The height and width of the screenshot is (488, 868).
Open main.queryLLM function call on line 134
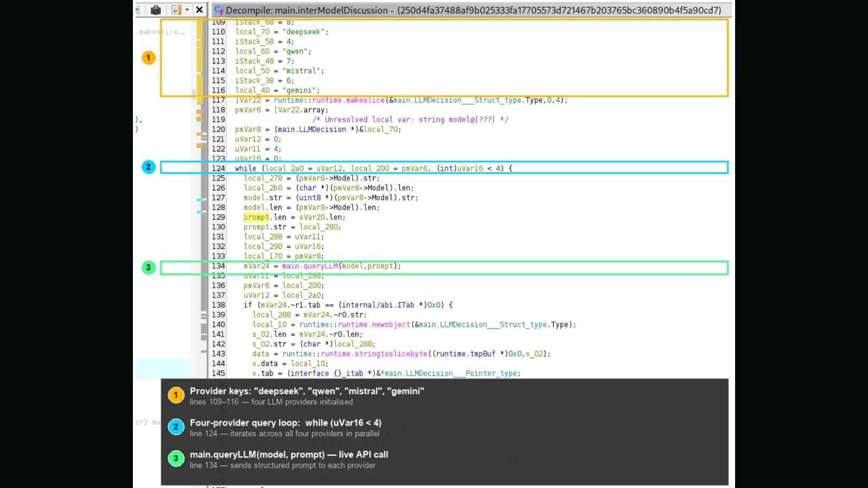[310, 266]
